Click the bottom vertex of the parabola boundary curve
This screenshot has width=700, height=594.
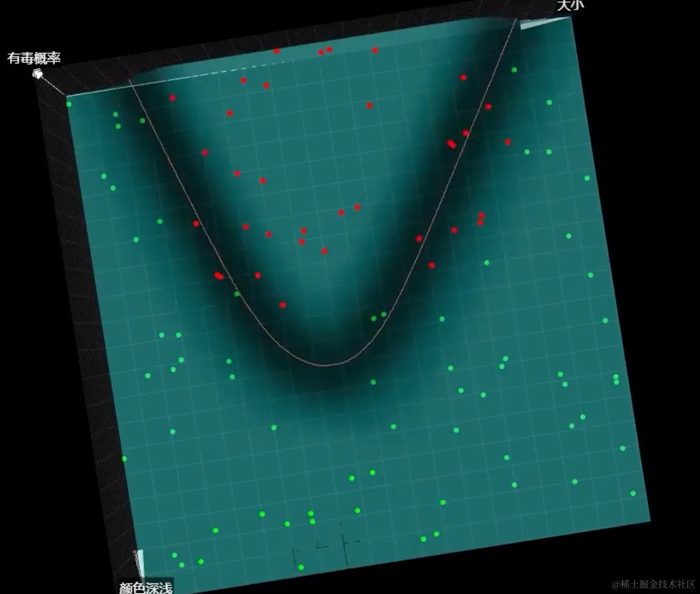click(x=325, y=365)
